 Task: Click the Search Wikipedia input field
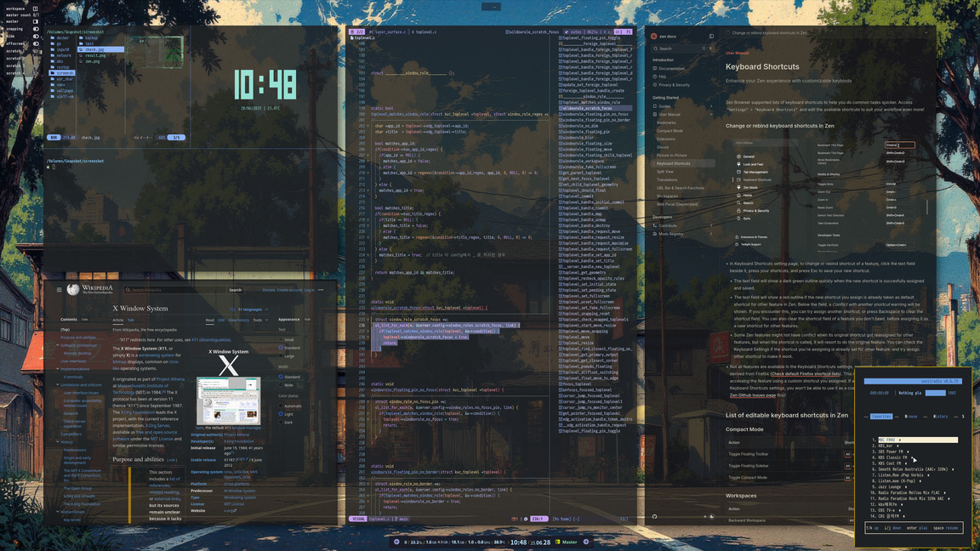click(174, 290)
